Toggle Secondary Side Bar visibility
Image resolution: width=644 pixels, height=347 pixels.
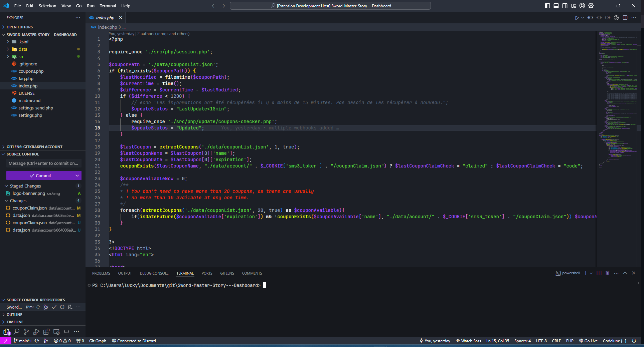tap(565, 6)
